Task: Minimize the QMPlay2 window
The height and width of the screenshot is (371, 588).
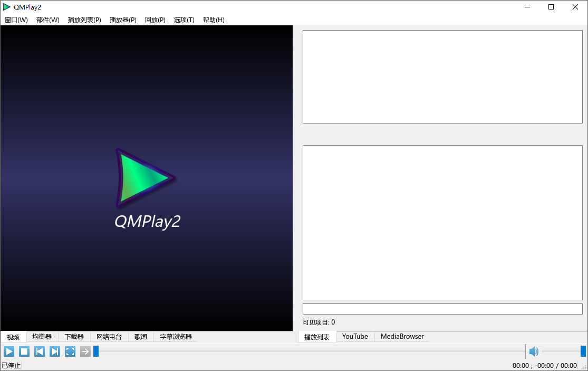Action: [527, 7]
